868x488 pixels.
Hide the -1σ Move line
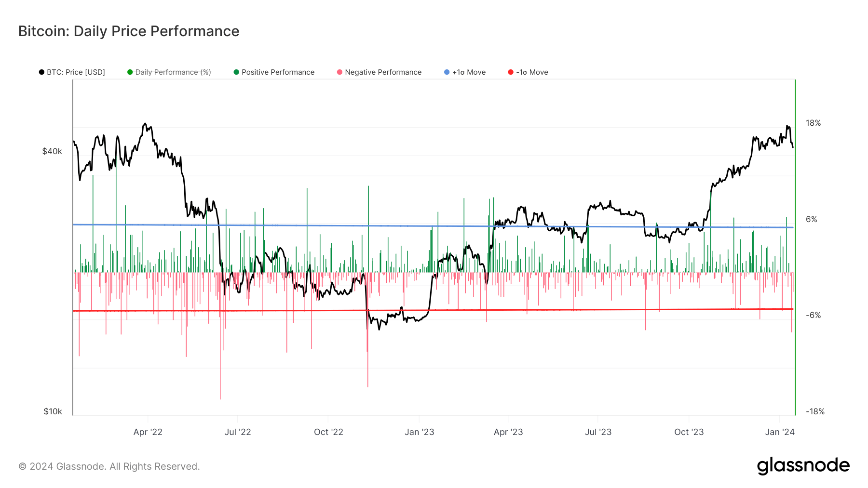tap(532, 72)
